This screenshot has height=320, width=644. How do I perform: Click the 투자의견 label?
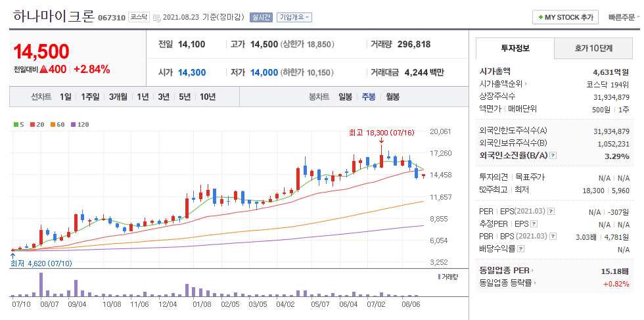pyautogui.click(x=494, y=177)
